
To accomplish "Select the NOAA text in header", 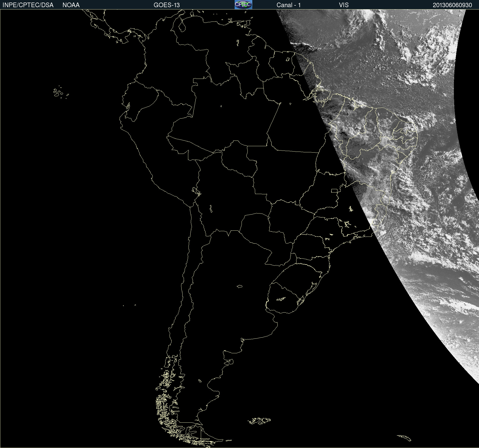I will click(71, 5).
